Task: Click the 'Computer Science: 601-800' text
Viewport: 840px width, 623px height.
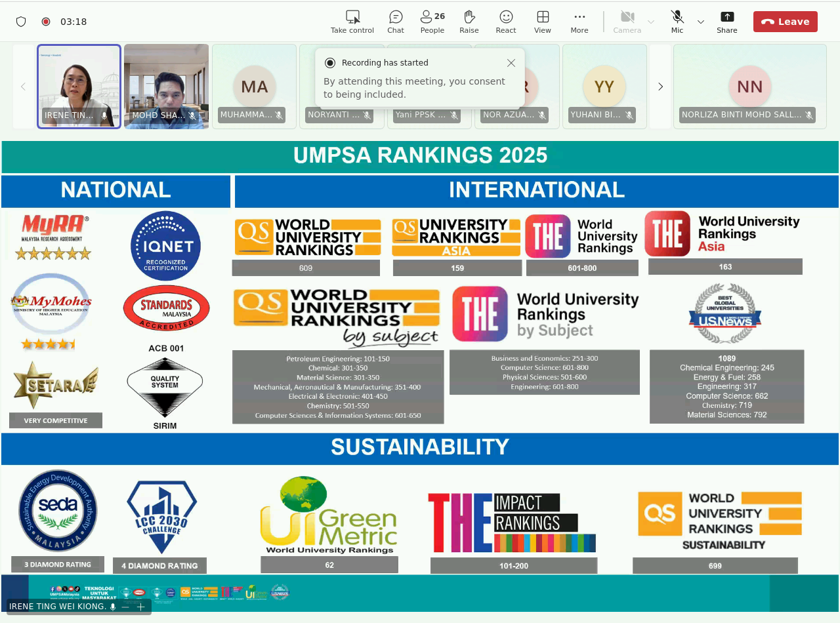Action: click(x=545, y=368)
